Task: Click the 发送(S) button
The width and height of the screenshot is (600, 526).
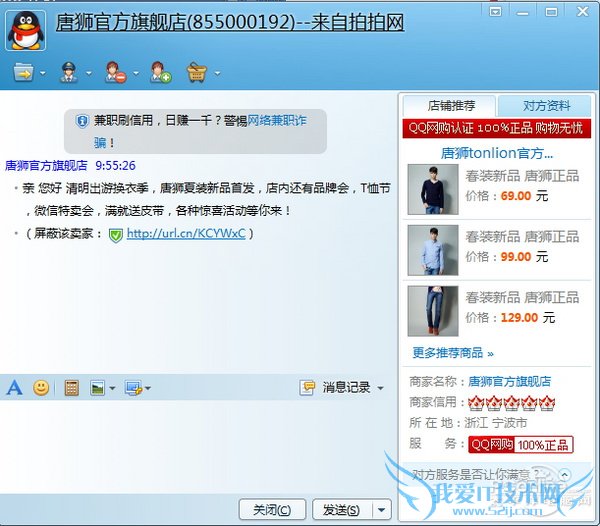Action: click(x=341, y=510)
